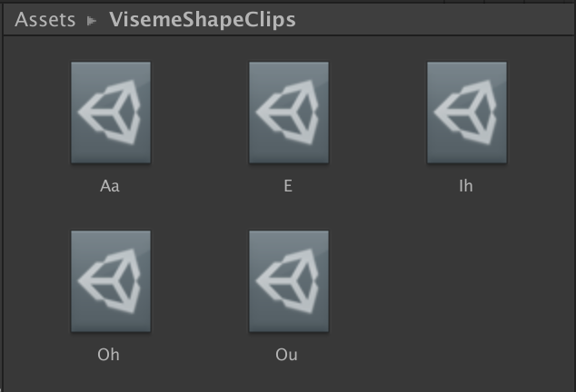
Task: Click the breadcrumb arrow separator after Assets
Action: tap(92, 21)
